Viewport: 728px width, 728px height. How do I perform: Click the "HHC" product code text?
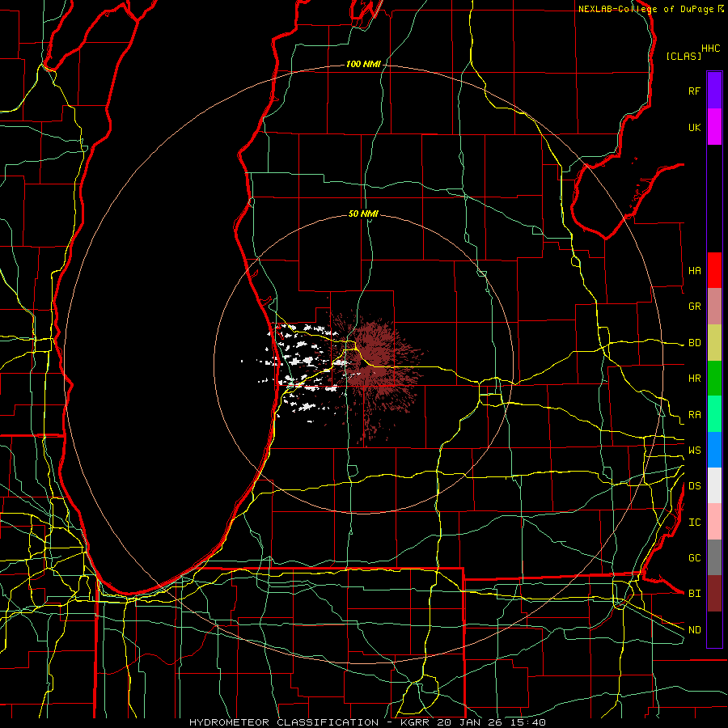[710, 49]
